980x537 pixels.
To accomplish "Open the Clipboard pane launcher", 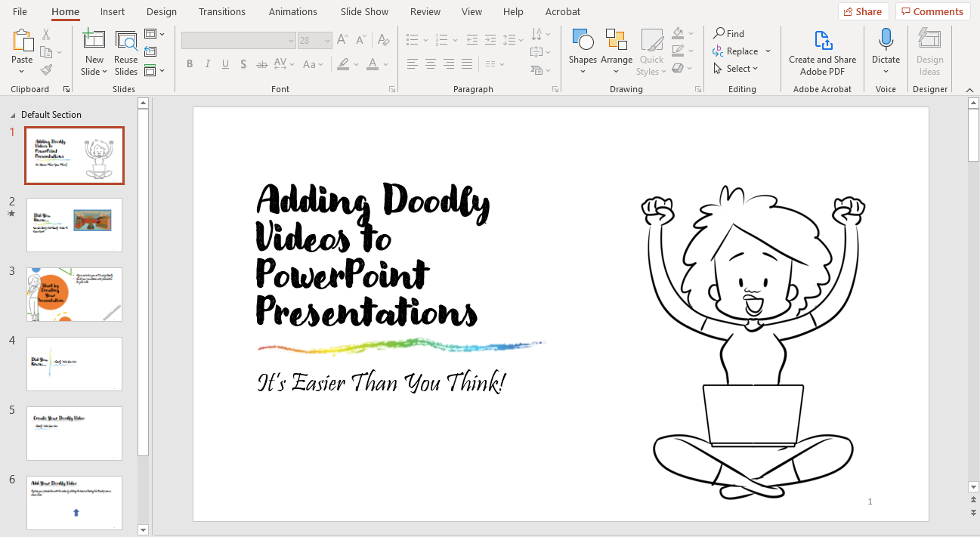I will [66, 89].
